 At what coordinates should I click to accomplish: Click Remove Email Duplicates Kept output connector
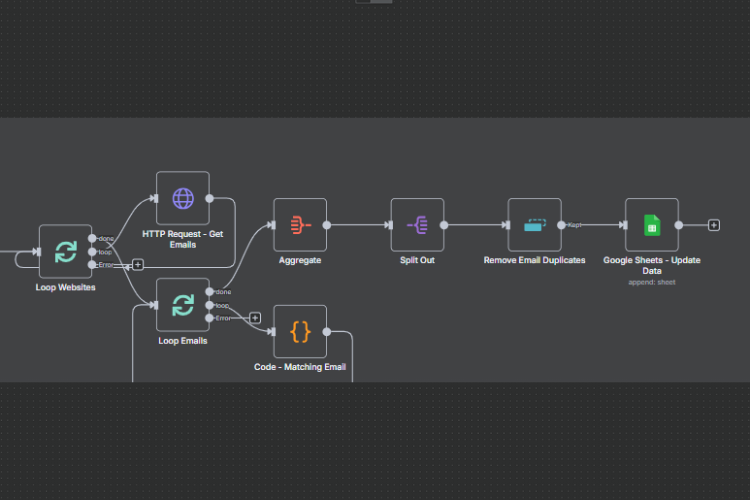coord(561,225)
